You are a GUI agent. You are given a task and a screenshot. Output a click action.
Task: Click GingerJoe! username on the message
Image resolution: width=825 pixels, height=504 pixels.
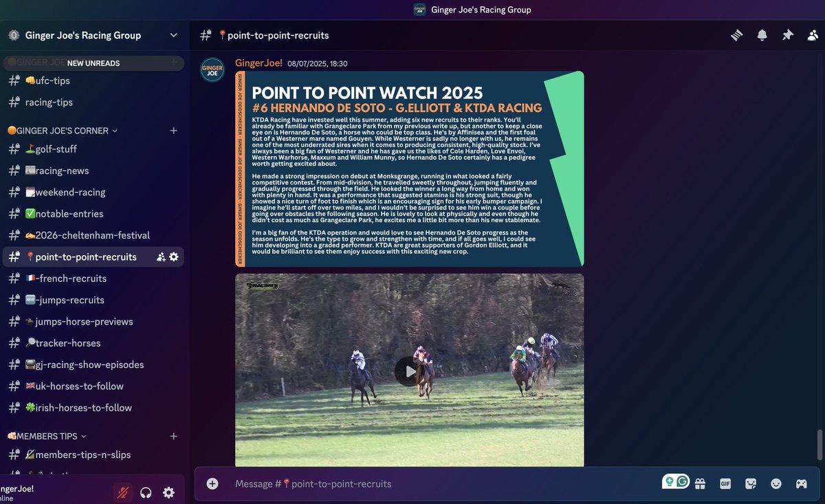coord(258,63)
